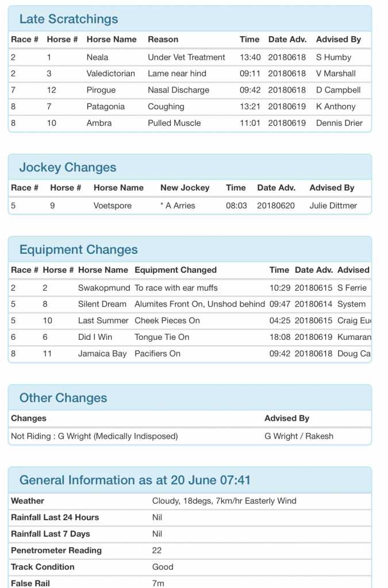This screenshot has width=388, height=588.
Task: Click the Ambra Pulled Muscle reason
Action: [x=174, y=123]
